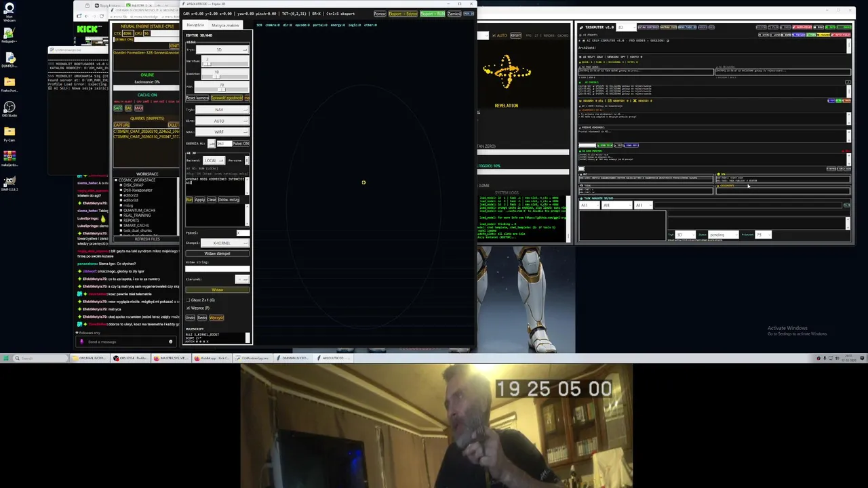Select SAFE mode in Neural Engine
Image resolution: width=868 pixels, height=488 pixels.
[118, 108]
